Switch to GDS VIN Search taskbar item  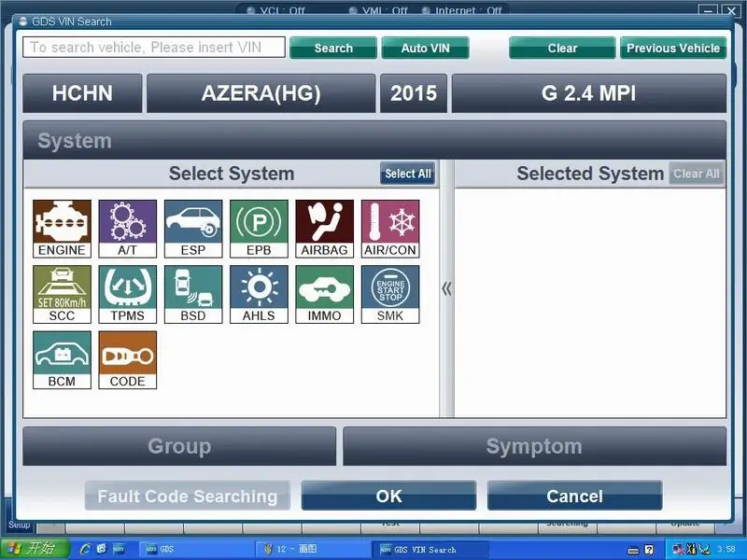(x=430, y=549)
